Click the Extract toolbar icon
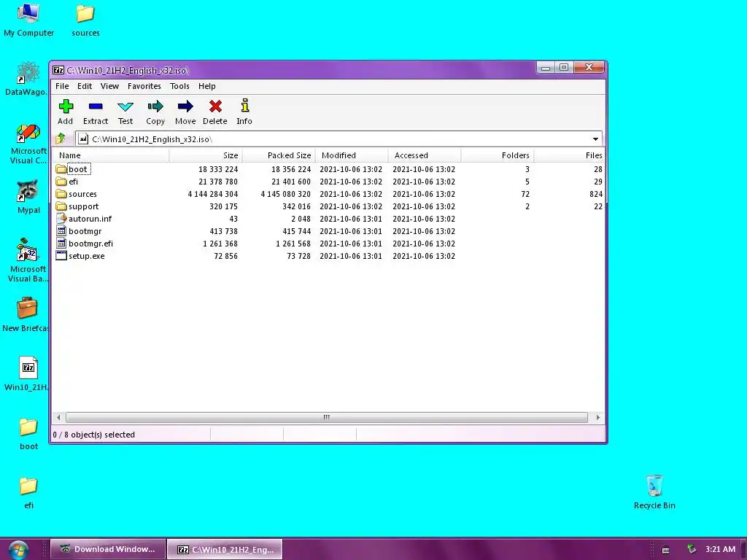This screenshot has width=747, height=560. (96, 106)
